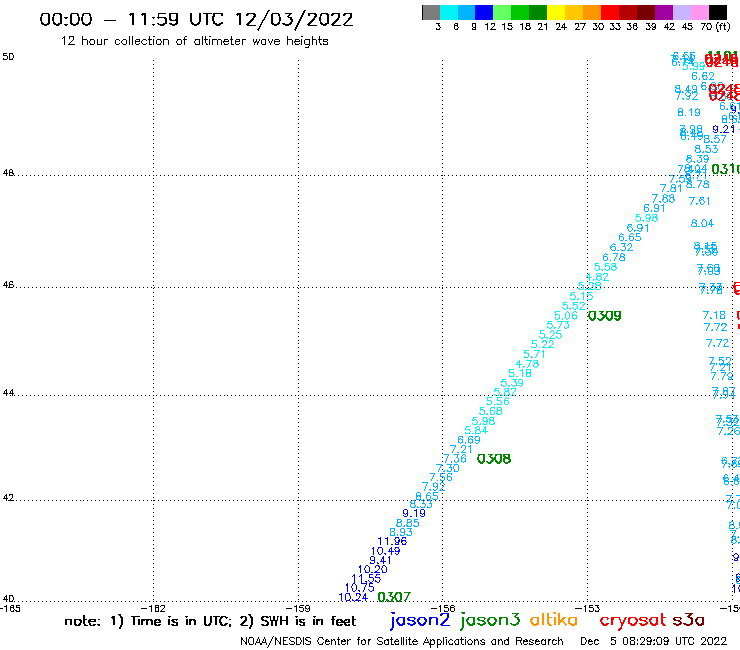Click subtitle '12 hour collection of altimeter wave heights'
This screenshot has height=650, width=740.
[x=194, y=41]
